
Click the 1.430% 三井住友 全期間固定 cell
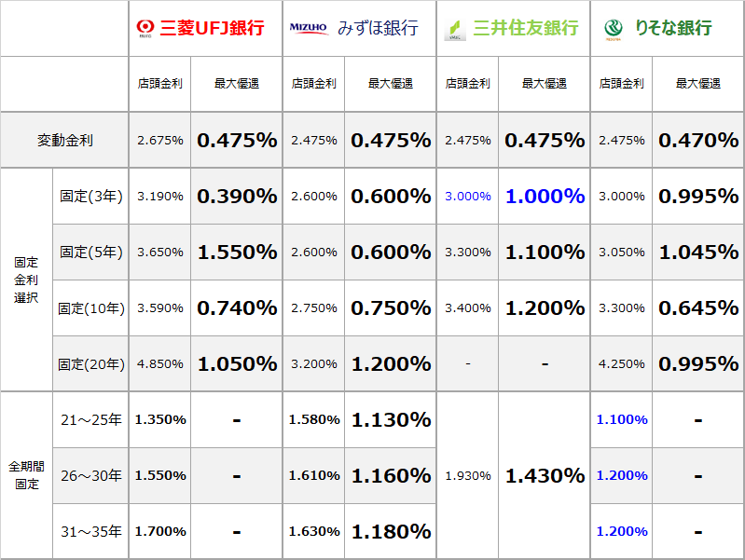coord(545,475)
